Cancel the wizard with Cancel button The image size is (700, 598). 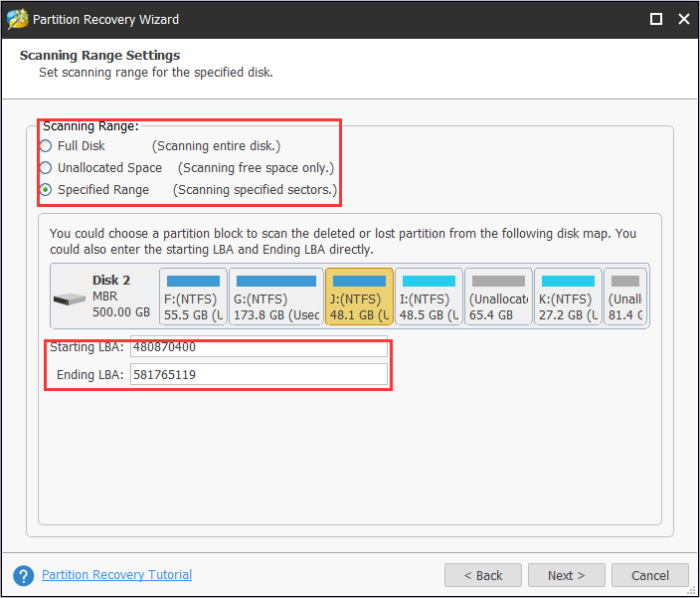pos(650,575)
